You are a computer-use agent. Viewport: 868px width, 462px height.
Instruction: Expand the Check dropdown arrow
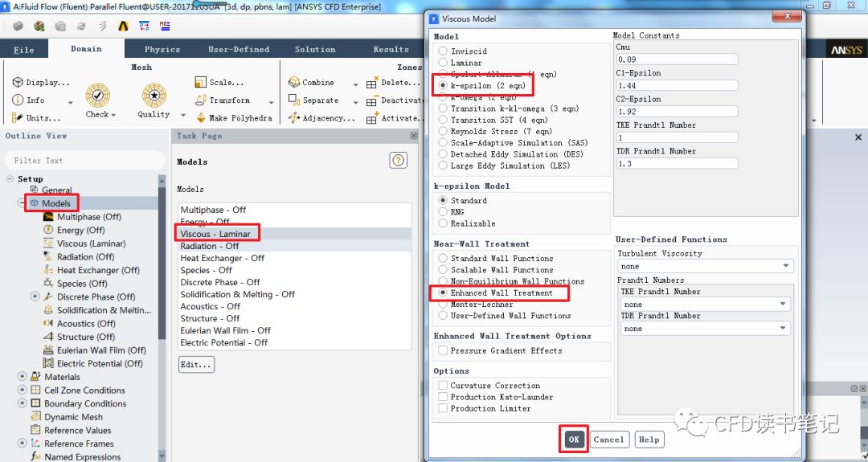[x=113, y=115]
